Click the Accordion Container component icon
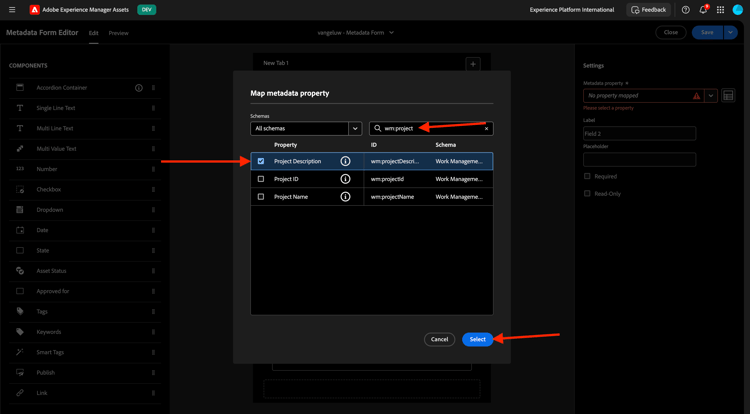Viewport: 750px width, 414px height. pyautogui.click(x=20, y=87)
